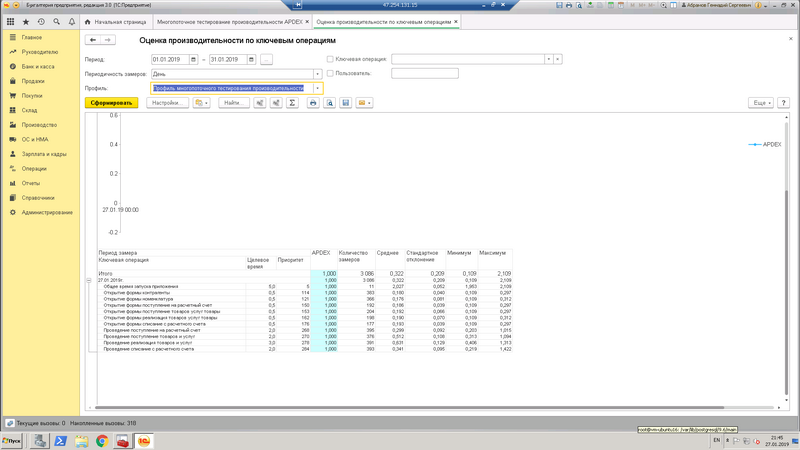Image resolution: width=800 pixels, height=450 pixels.
Task: Open Производство section
Action: point(41,125)
